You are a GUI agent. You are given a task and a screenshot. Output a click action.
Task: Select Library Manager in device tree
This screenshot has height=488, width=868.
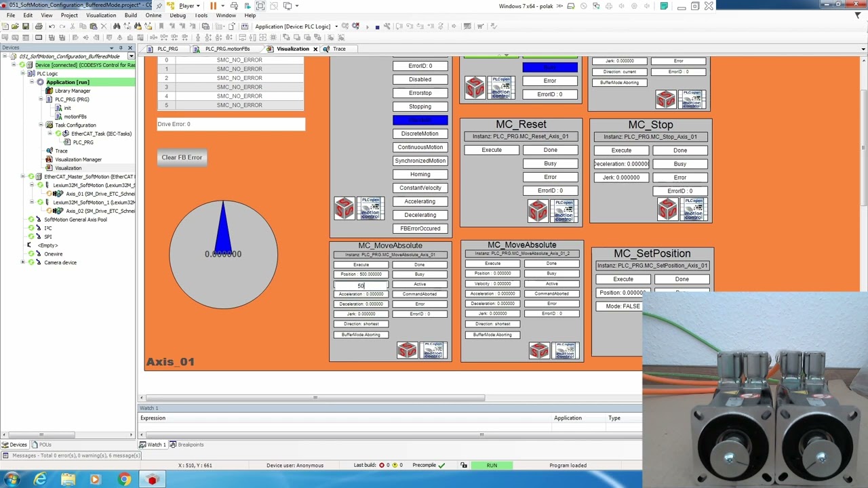[72, 91]
